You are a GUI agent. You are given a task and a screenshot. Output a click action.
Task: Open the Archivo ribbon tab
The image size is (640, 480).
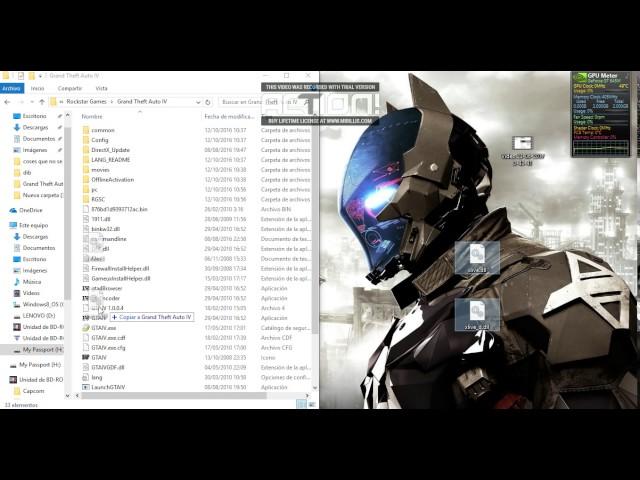(11, 88)
